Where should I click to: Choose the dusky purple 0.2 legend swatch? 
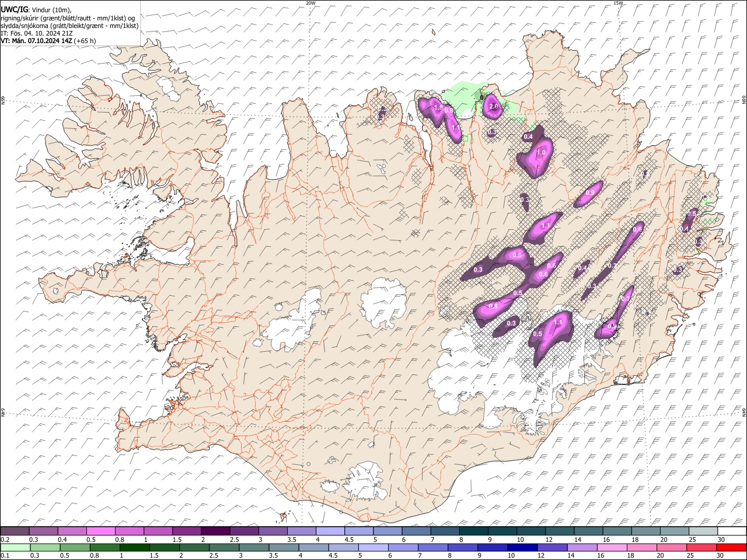pos(15,531)
